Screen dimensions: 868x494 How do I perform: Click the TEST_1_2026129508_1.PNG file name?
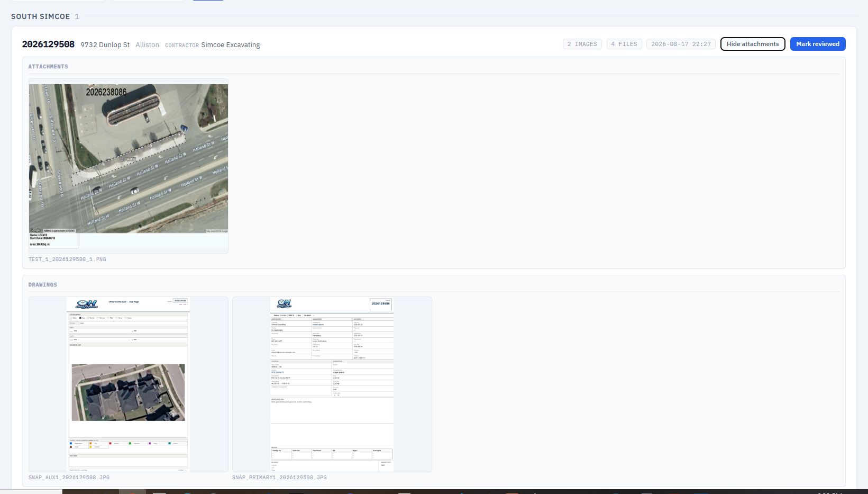pyautogui.click(x=67, y=259)
